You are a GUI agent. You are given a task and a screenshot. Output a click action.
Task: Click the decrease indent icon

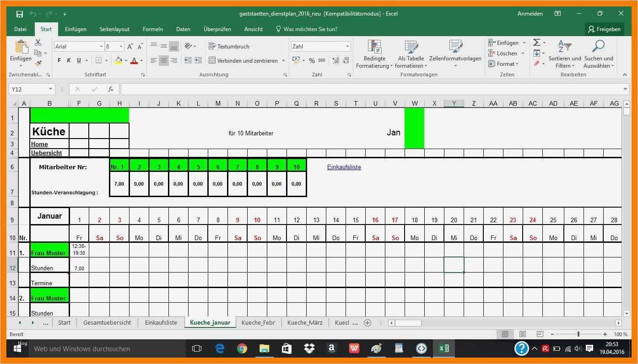(x=188, y=60)
